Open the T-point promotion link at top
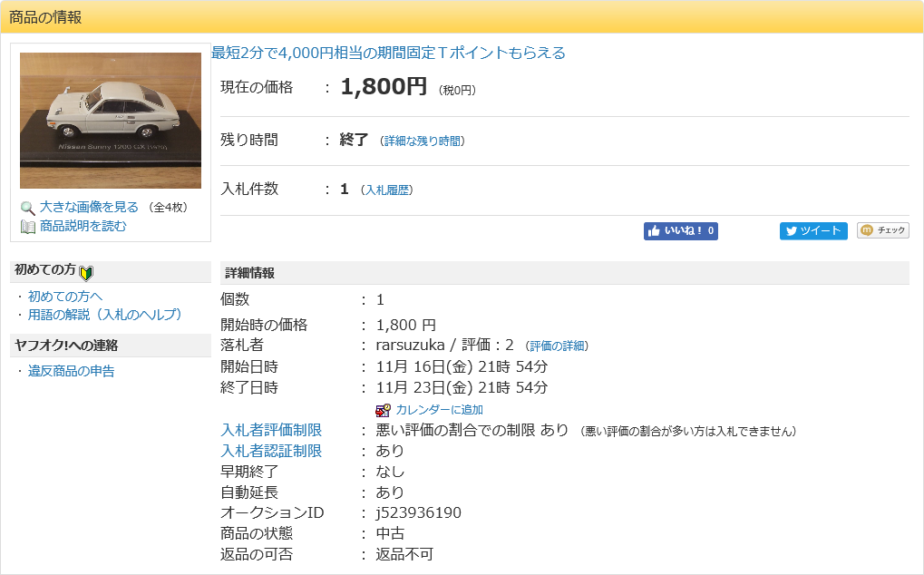Image resolution: width=924 pixels, height=575 pixels. [x=388, y=53]
